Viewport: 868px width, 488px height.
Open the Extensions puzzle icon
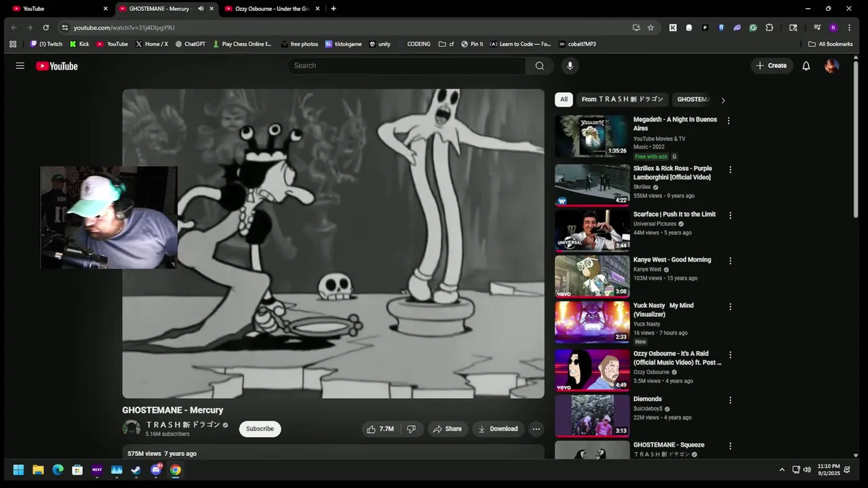769,28
